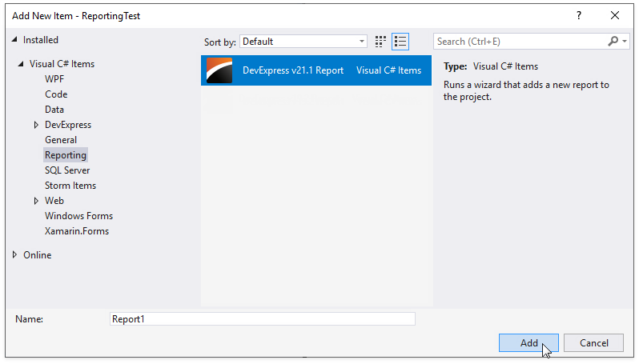Select the Reporting category
The image size is (639, 364).
[66, 155]
